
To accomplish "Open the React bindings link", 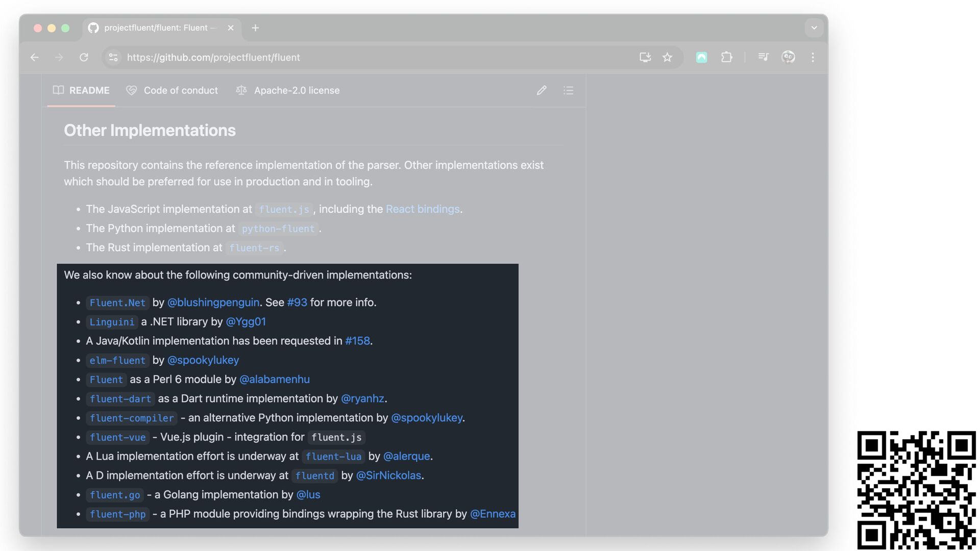I will tap(423, 209).
